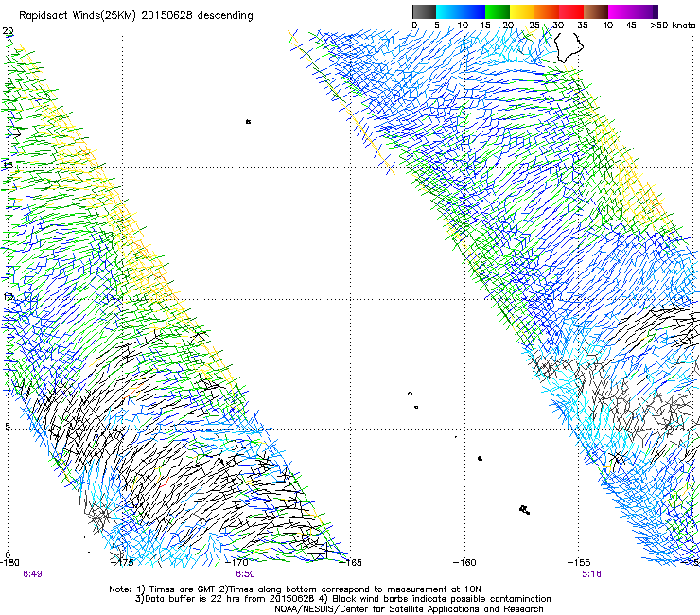Click the gray 0-5 knots color swatch
The width and height of the screenshot is (700, 615).
[424, 11]
